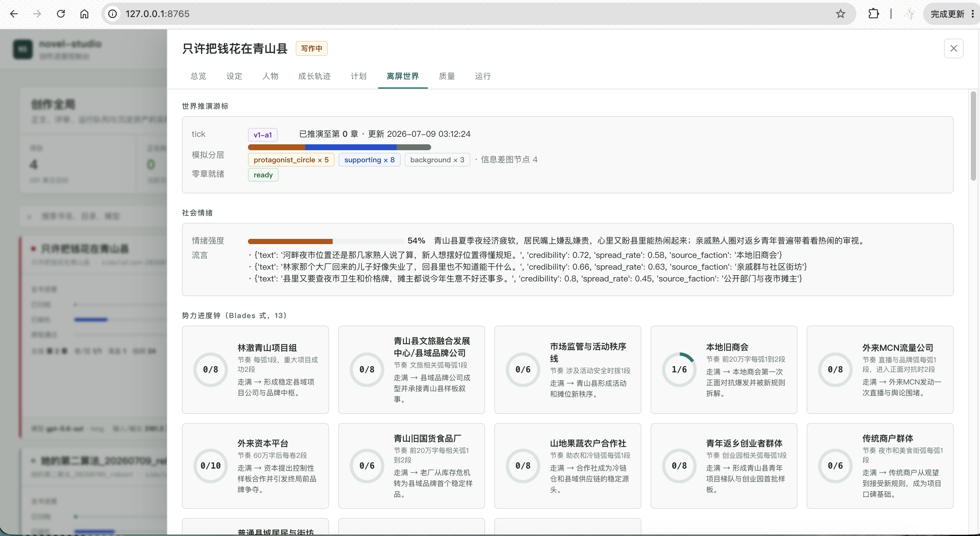This screenshot has width=980, height=536.
Task: Click the 0/8 clock for 青山县文旅融合发展中心
Action: pyautogui.click(x=367, y=369)
